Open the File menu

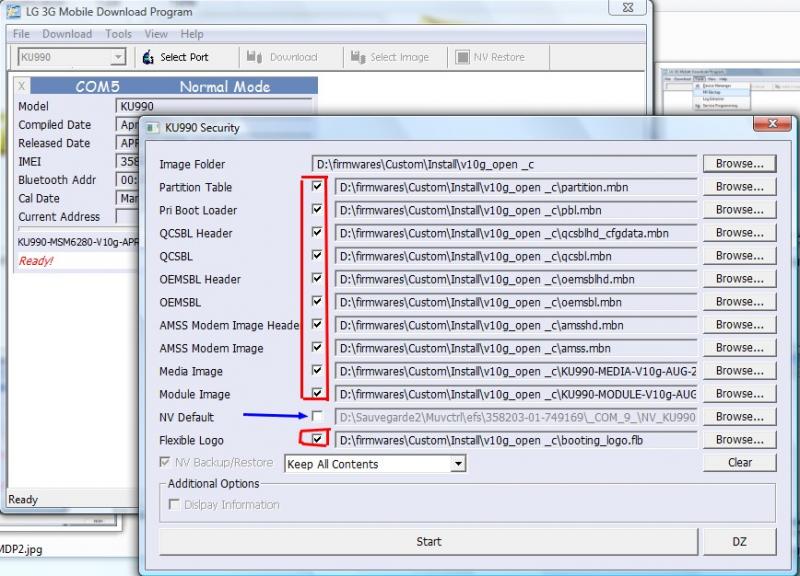point(21,34)
